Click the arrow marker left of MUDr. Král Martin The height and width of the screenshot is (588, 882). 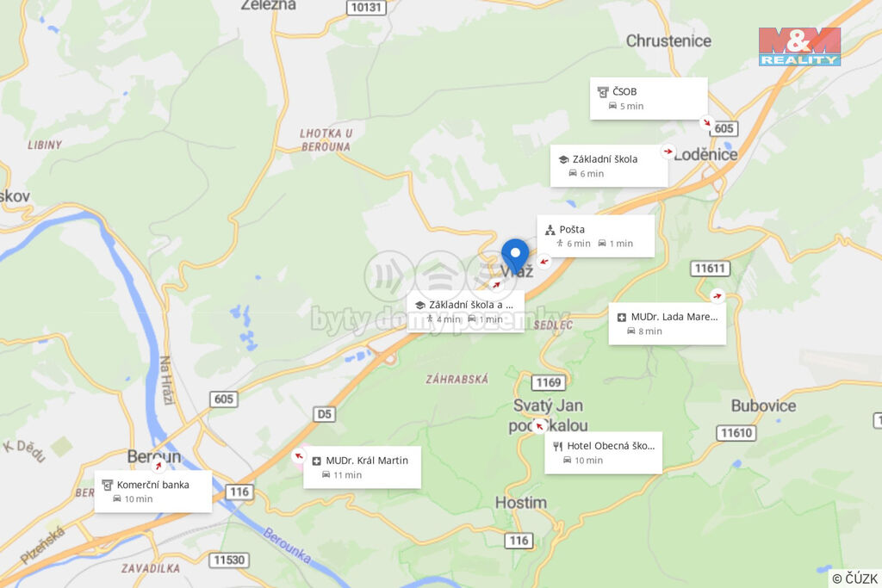coord(299,456)
